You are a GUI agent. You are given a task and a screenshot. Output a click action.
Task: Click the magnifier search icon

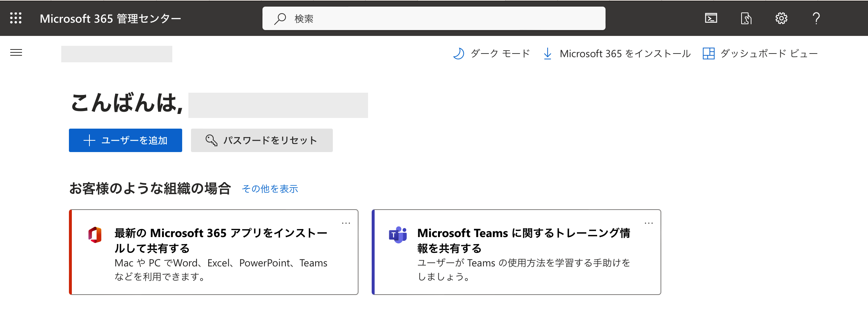(x=280, y=19)
